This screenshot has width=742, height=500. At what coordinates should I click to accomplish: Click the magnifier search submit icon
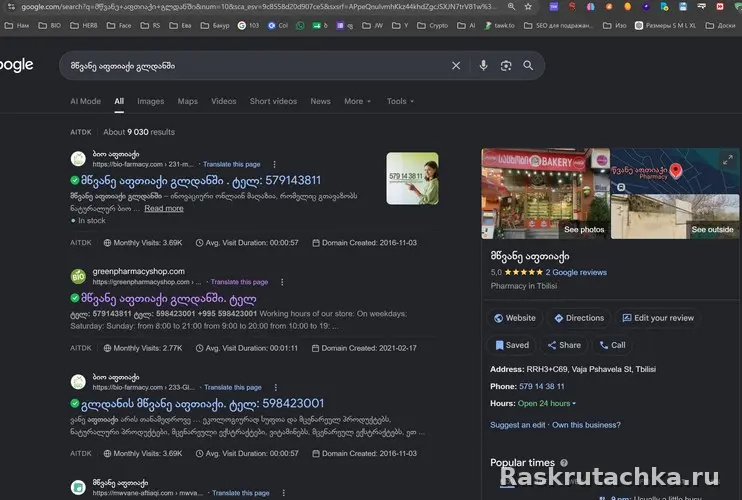pyautogui.click(x=528, y=66)
